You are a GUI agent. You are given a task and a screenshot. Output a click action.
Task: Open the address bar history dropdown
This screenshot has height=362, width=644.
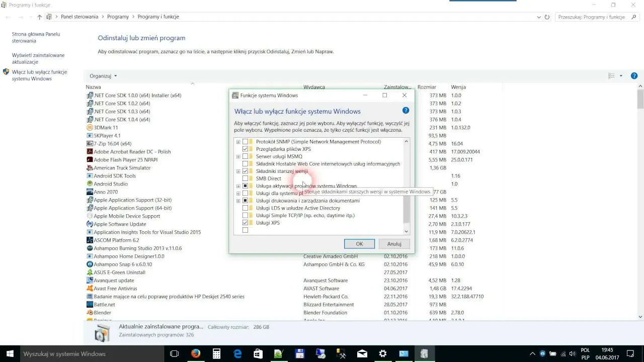click(539, 17)
